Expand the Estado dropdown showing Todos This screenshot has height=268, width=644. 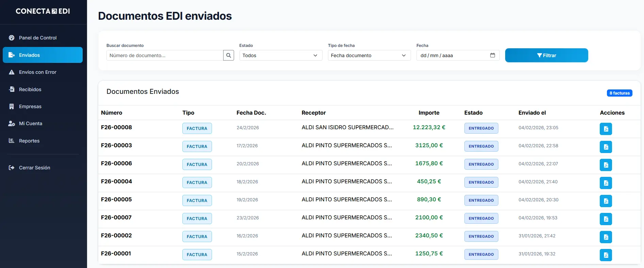pyautogui.click(x=281, y=55)
